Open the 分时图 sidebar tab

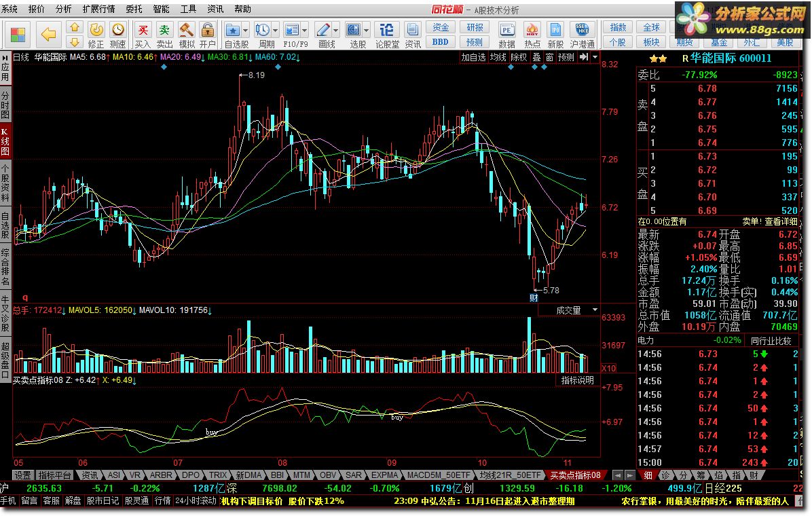pyautogui.click(x=5, y=104)
